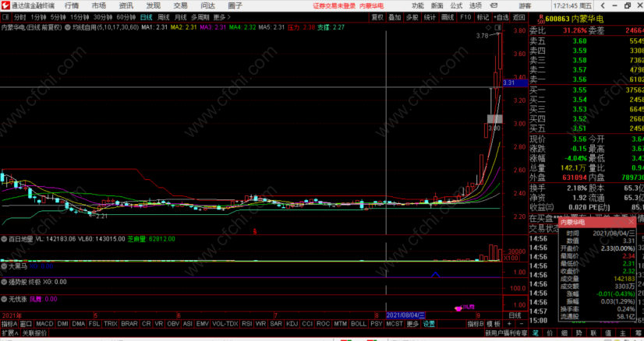Open the 均线自用 indicator settings circle

pyautogui.click(x=67, y=27)
